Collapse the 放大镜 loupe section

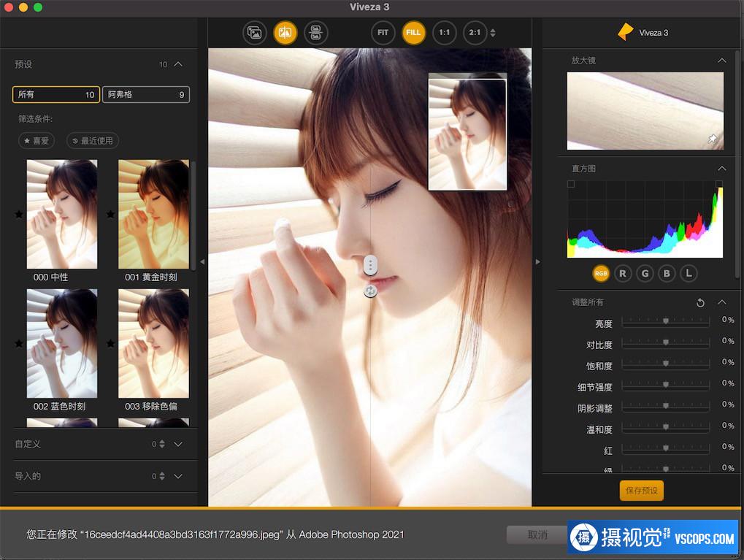721,61
